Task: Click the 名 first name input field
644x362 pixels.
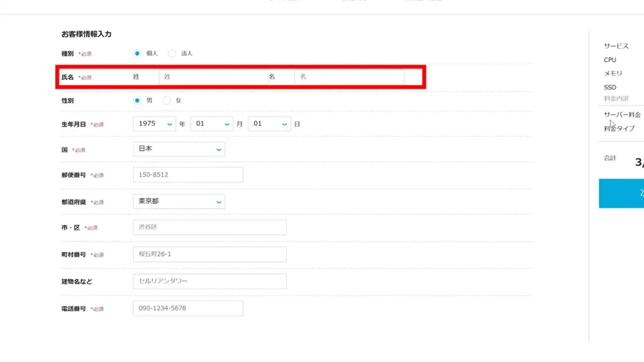Action: click(x=349, y=77)
